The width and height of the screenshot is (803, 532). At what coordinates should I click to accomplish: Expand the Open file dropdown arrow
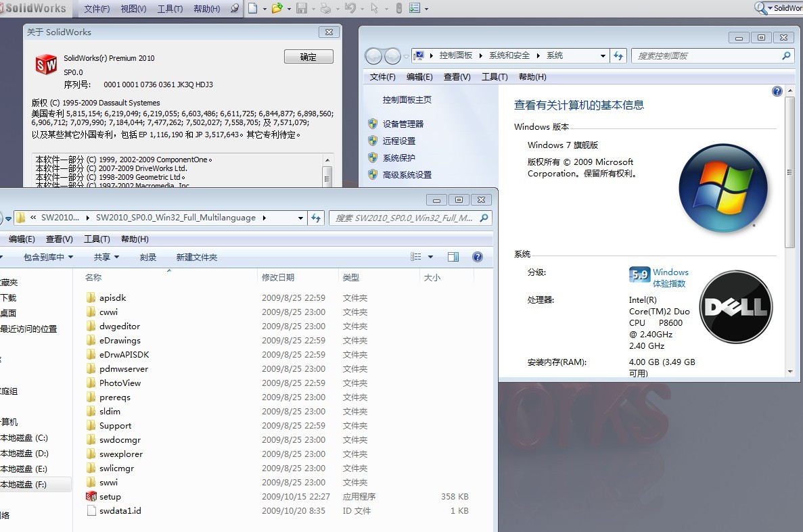[289, 9]
